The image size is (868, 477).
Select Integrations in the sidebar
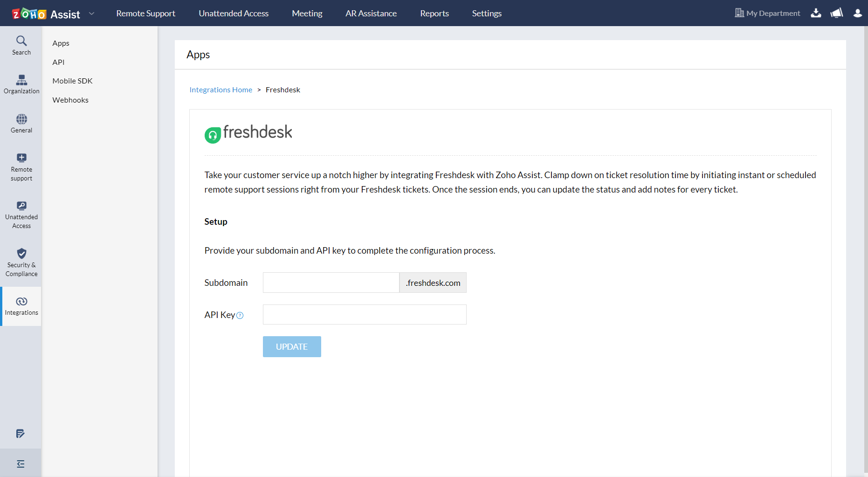coord(21,306)
